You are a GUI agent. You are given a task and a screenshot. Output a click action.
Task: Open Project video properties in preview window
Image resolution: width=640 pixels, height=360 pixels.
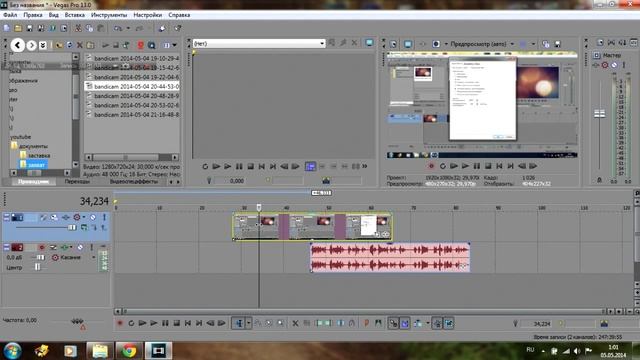pos(393,44)
